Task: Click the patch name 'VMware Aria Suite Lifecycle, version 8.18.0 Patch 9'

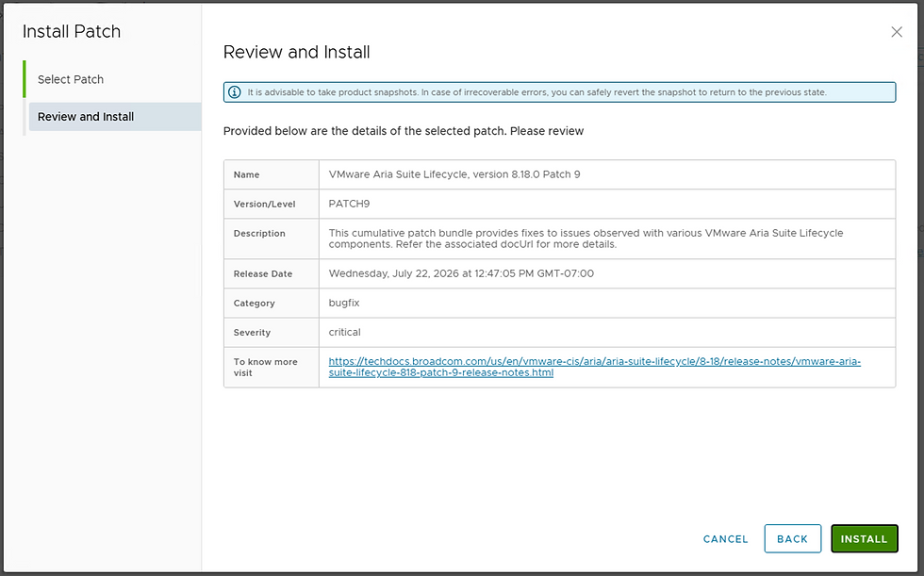Action: [454, 174]
